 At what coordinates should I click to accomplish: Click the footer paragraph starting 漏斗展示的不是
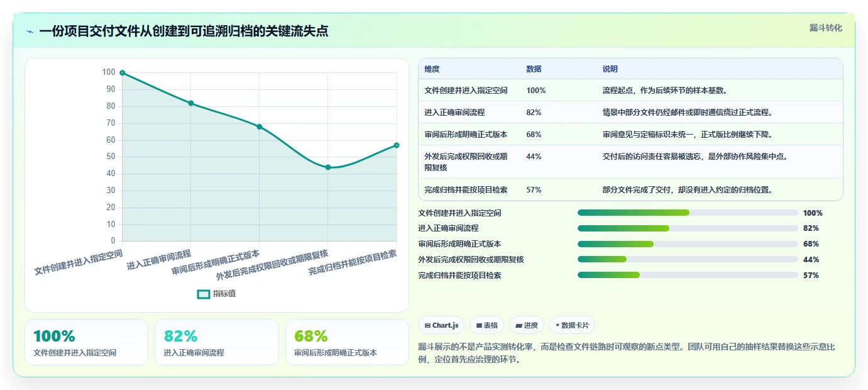click(626, 354)
